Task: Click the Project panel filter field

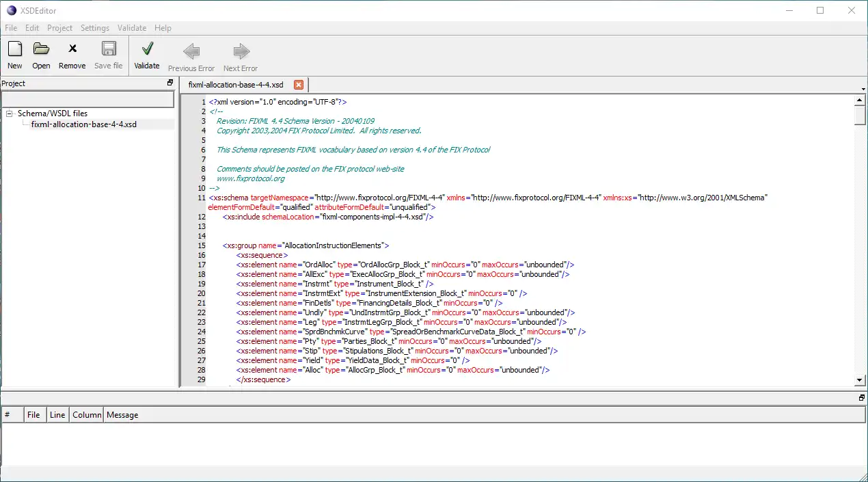Action: tap(87, 100)
